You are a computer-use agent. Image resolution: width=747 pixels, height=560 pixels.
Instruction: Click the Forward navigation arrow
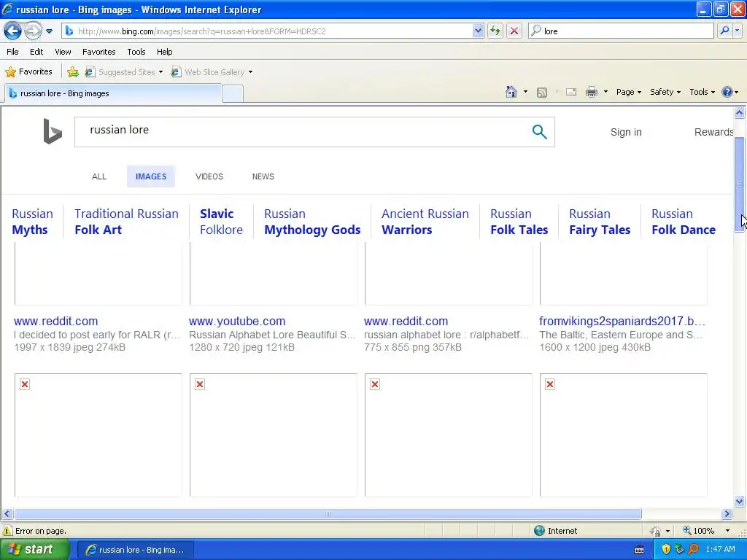33,31
